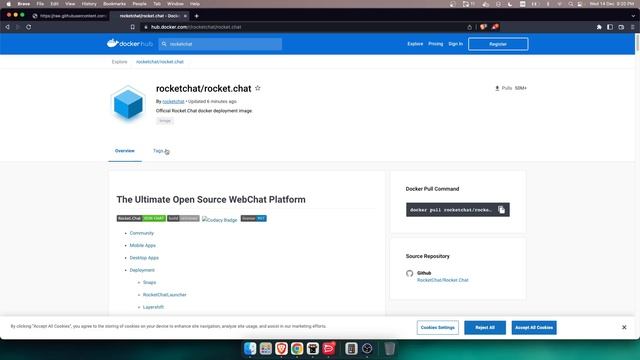This screenshot has height=360, width=640.
Task: Star the rocketchat/rocket.chat repository
Action: 258,88
